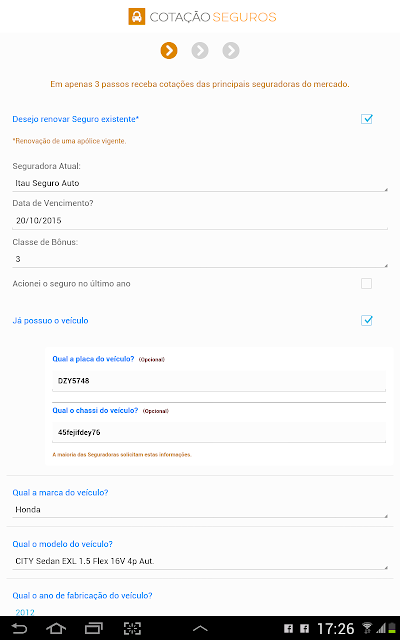Open the recent apps icon
400x640 pixels.
93,628
